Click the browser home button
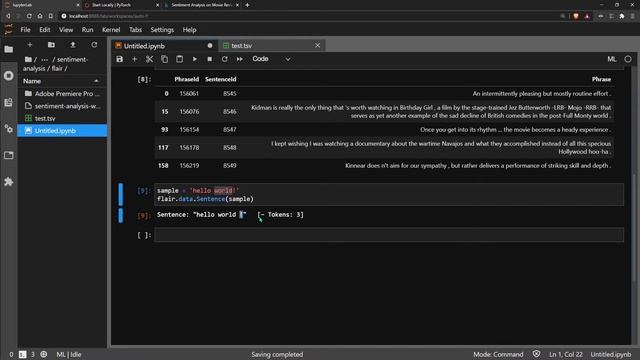 coord(40,16)
